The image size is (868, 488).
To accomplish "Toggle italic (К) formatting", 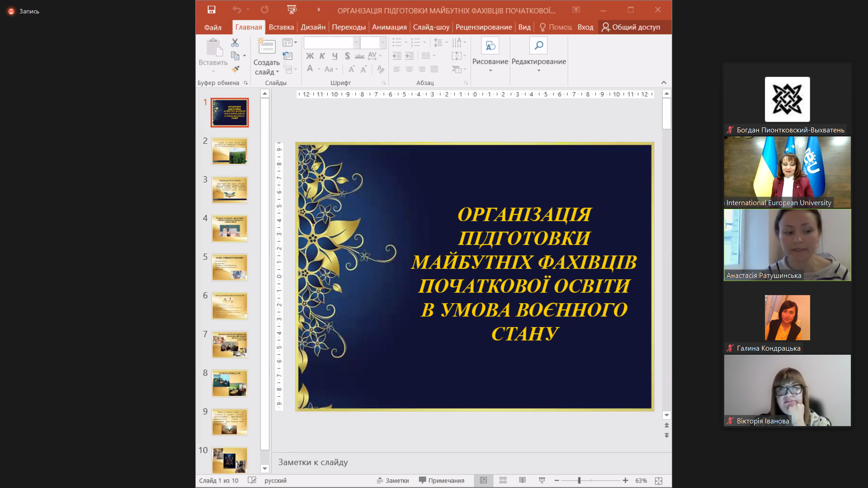I will pos(322,56).
